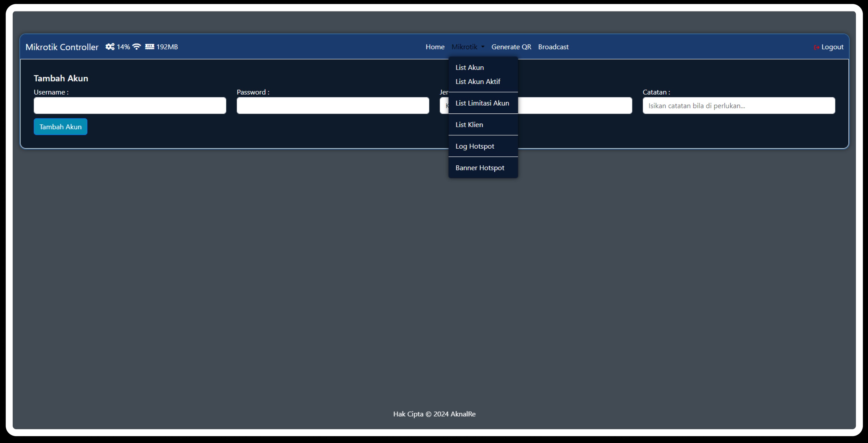
Task: Choose List Klien menu item
Action: click(x=469, y=125)
